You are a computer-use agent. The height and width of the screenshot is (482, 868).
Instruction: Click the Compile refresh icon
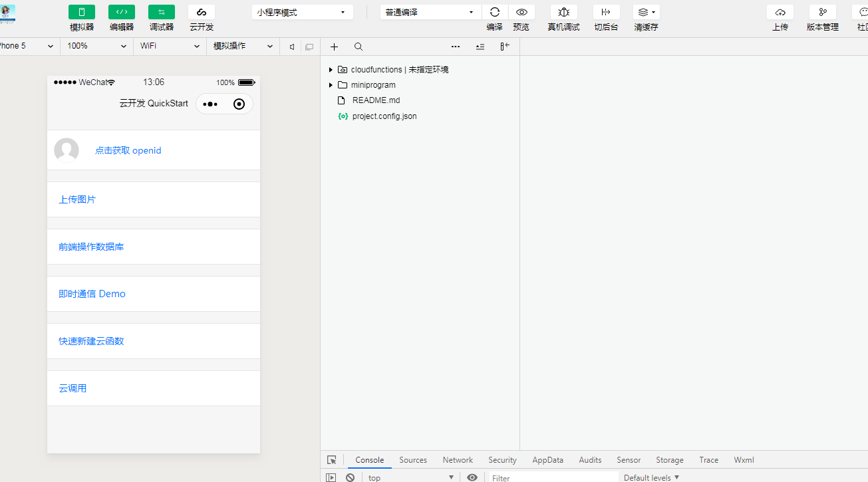tap(494, 13)
